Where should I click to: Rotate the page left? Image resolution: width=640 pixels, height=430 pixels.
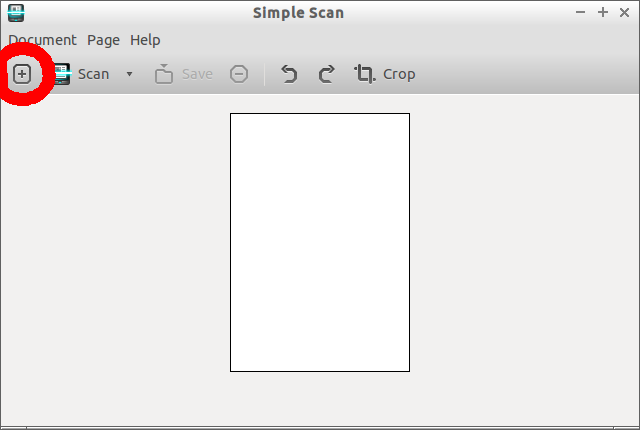(289, 74)
